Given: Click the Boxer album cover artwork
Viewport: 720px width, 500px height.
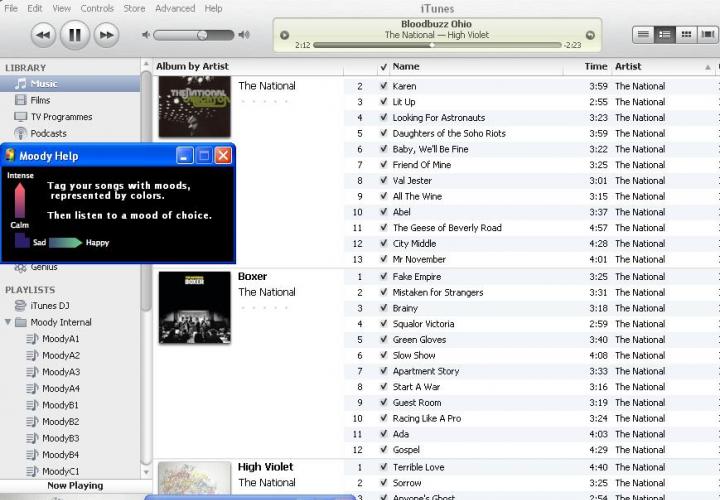Looking at the screenshot, I should point(195,308).
